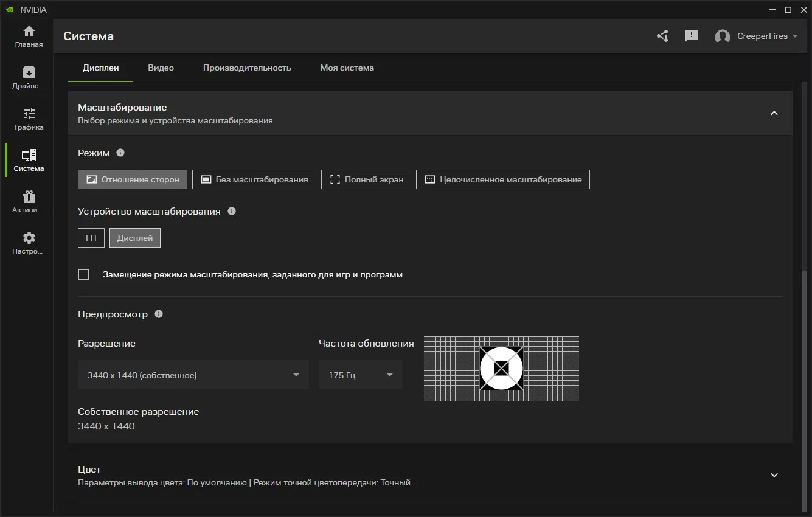Enable Замещение режима масштабирования checkbox
Screen dimensions: 812x517
tap(84, 274)
